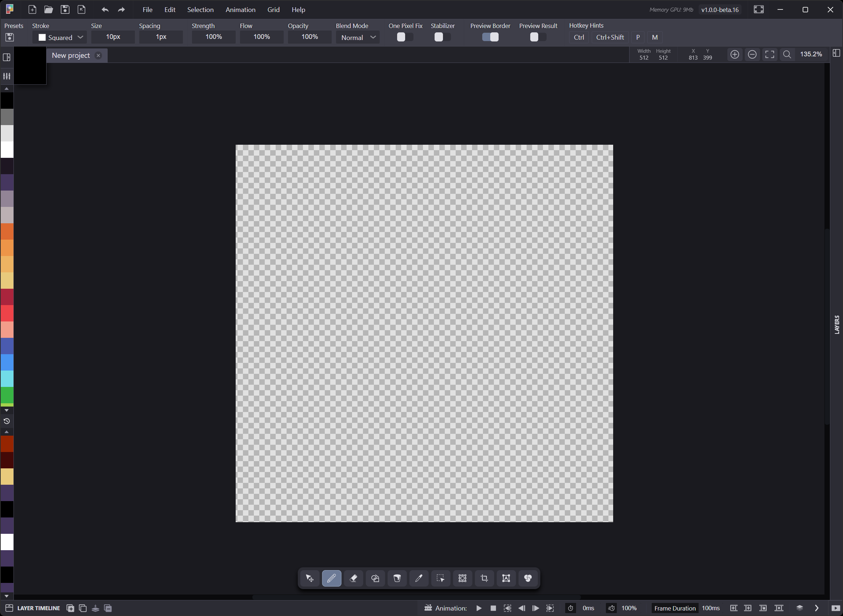Redo the last action
The height and width of the screenshot is (616, 843).
click(121, 10)
